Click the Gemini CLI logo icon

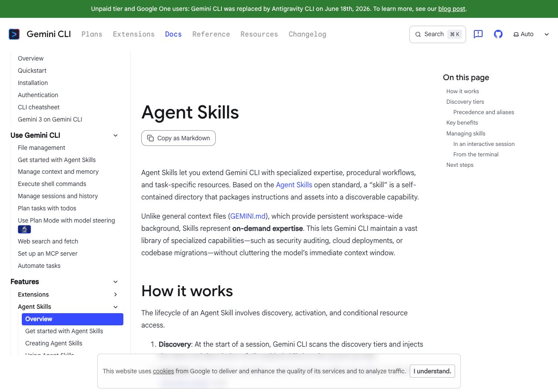[x=14, y=34]
